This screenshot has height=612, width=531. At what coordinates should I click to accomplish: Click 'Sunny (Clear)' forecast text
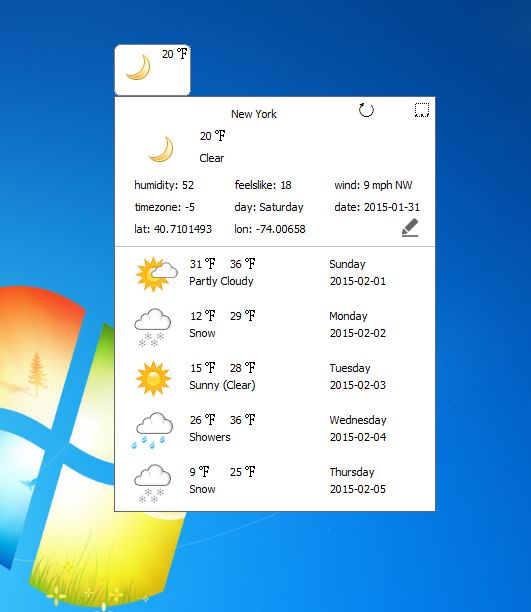coord(222,385)
